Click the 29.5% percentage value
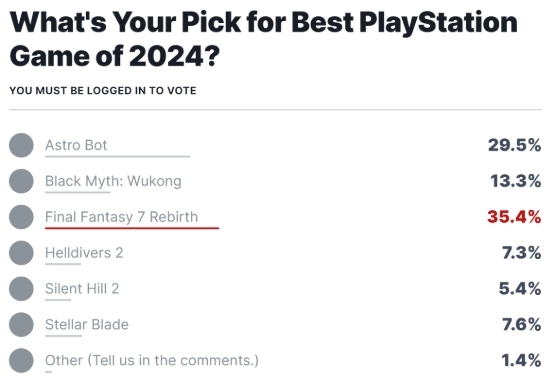 (515, 145)
